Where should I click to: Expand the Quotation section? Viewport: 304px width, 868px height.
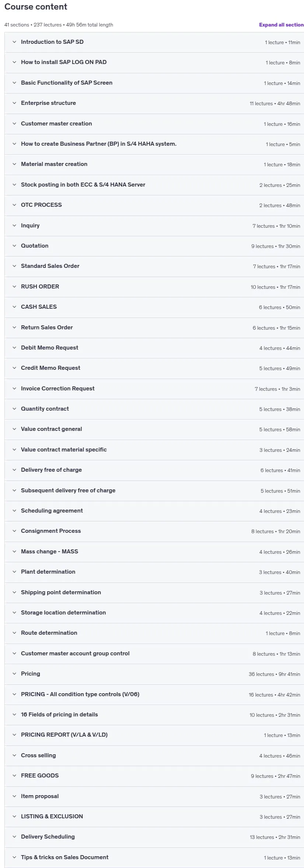tap(154, 246)
